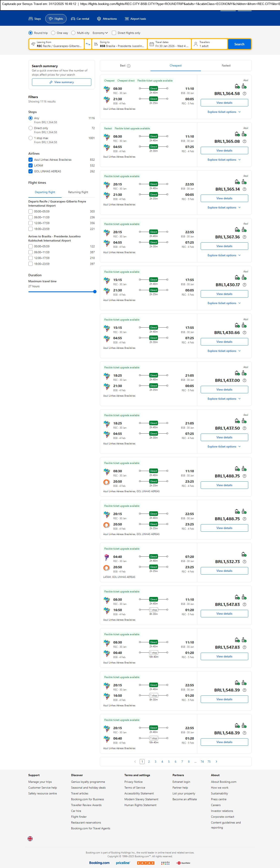Click the calendar icon in Travel dates field

point(152,44)
